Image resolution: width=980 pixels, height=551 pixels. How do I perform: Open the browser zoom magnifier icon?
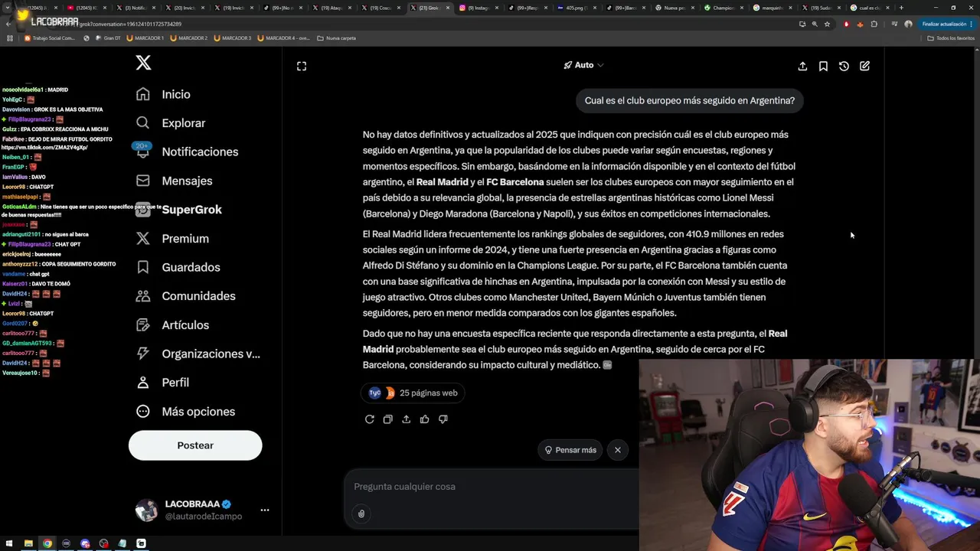click(x=815, y=24)
